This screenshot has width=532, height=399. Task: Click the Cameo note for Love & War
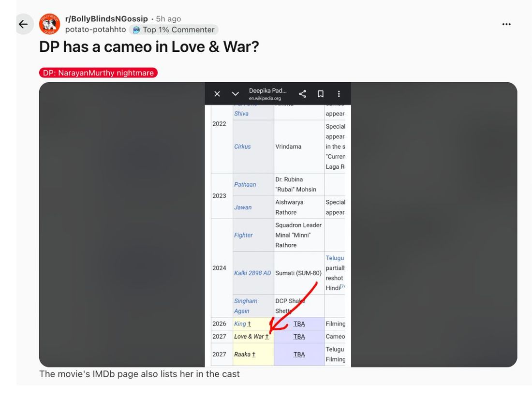pyautogui.click(x=335, y=337)
